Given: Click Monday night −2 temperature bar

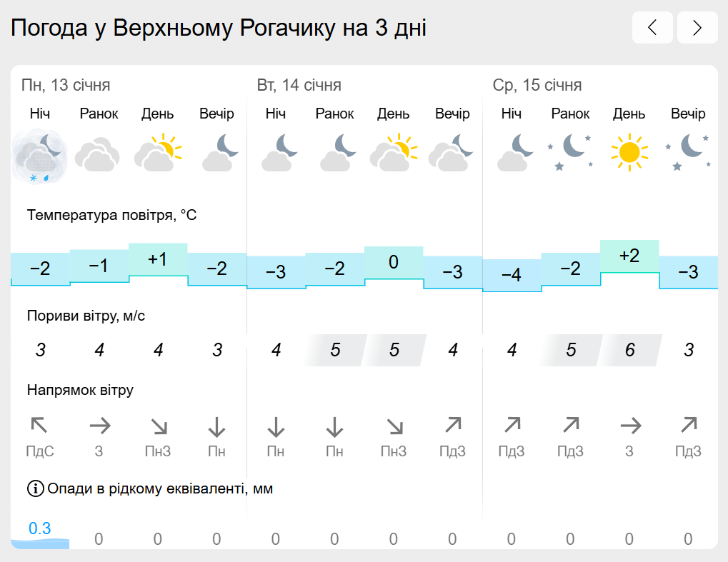Looking at the screenshot, I should point(41,269).
